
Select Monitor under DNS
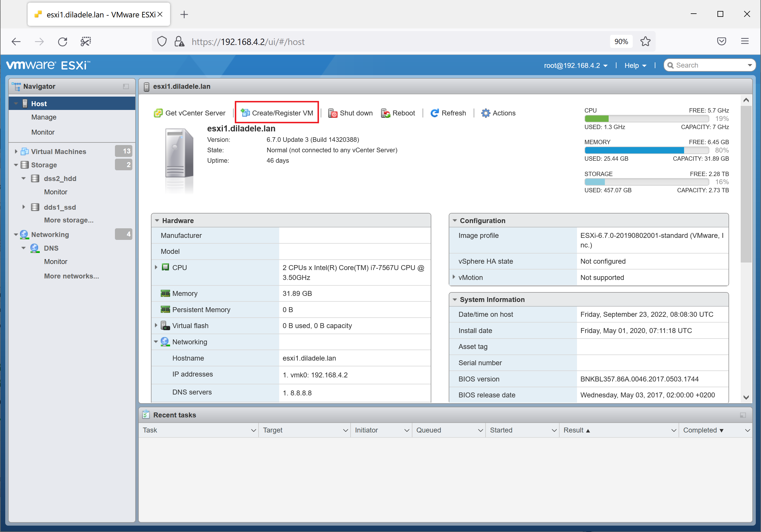tap(56, 262)
